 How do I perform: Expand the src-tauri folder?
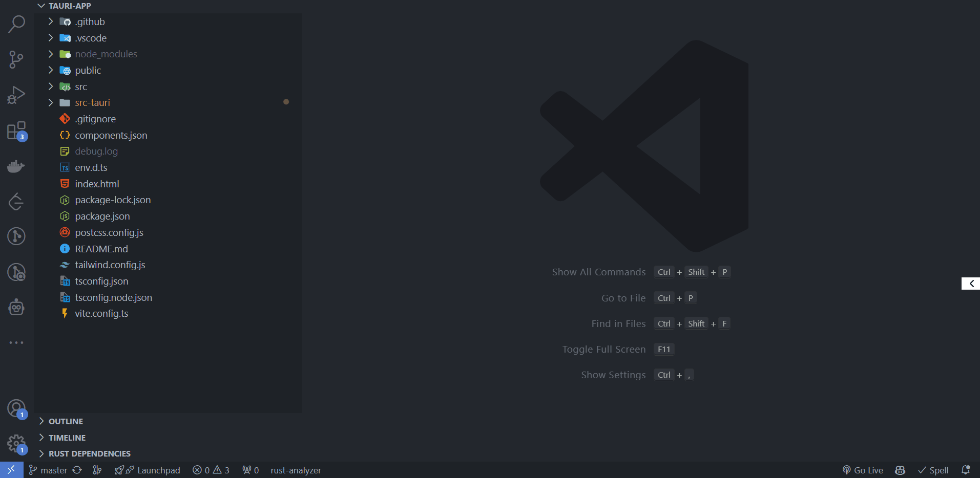(168, 103)
